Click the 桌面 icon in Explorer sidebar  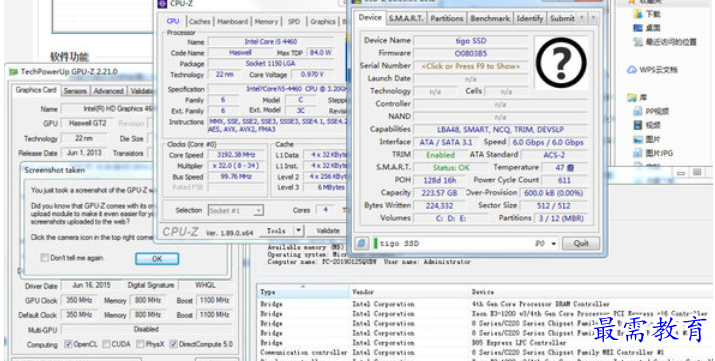pyautogui.click(x=638, y=28)
